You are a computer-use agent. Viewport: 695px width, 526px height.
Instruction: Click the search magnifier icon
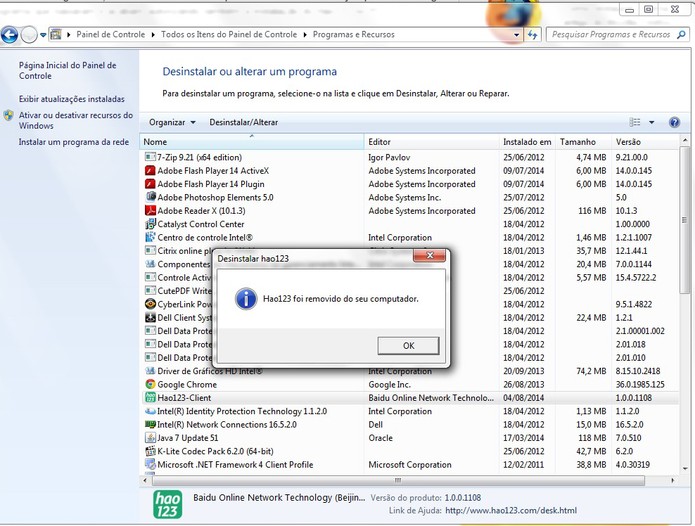[681, 35]
